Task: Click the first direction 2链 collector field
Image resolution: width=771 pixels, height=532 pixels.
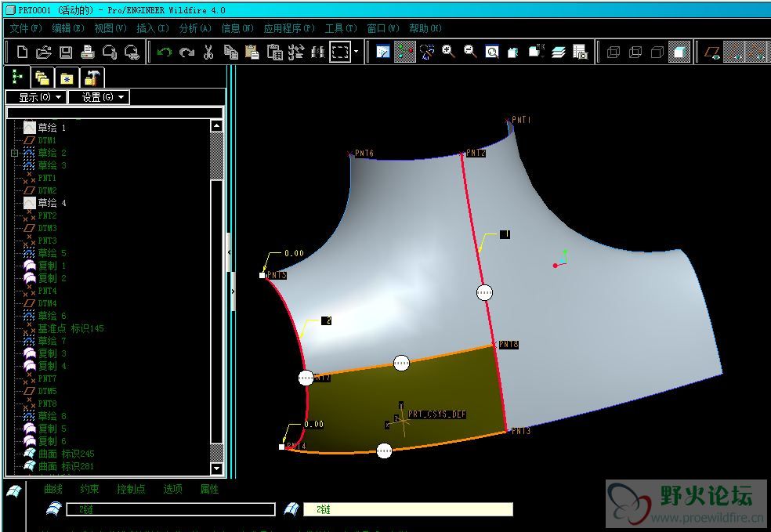Action: click(171, 509)
